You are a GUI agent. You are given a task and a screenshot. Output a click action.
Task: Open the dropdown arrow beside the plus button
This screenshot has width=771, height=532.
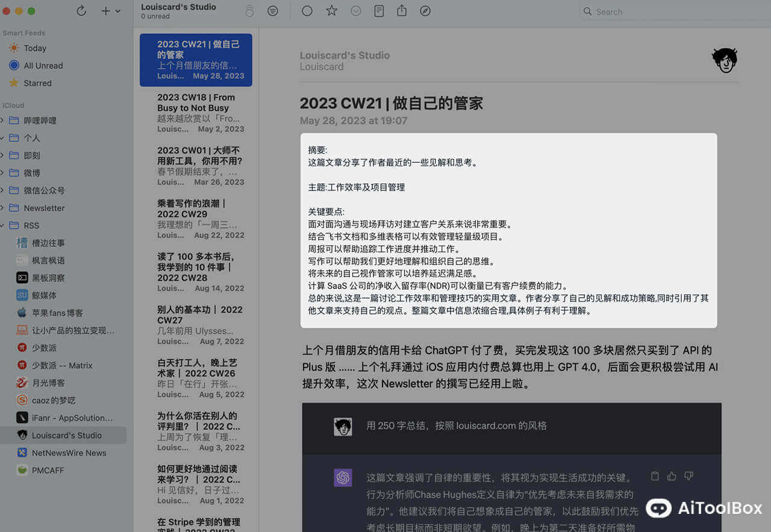tap(117, 11)
